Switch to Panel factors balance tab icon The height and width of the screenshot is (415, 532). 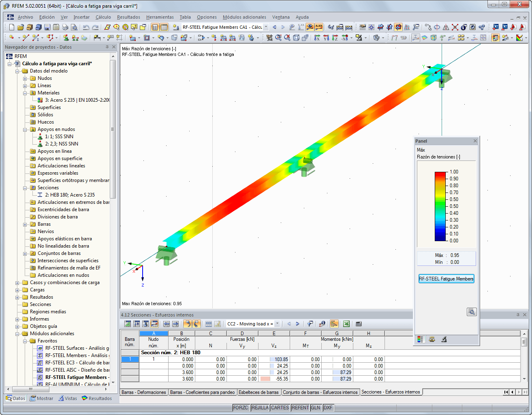(432, 340)
